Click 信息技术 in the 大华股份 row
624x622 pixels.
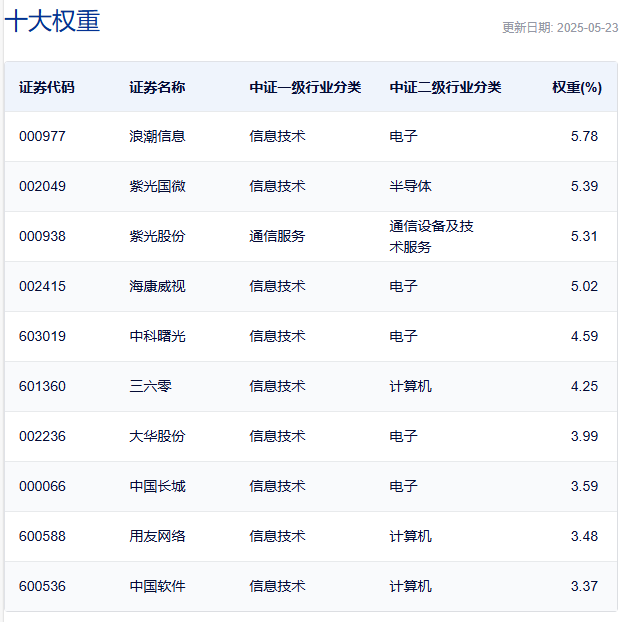[x=277, y=437]
